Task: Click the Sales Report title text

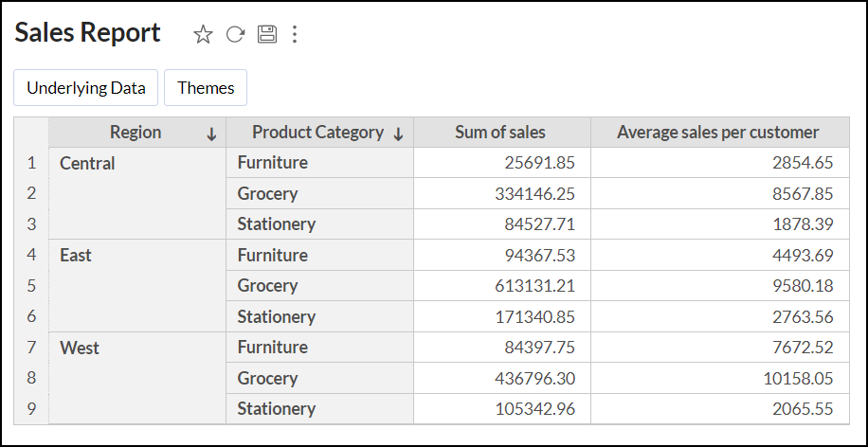Action: coord(88,33)
